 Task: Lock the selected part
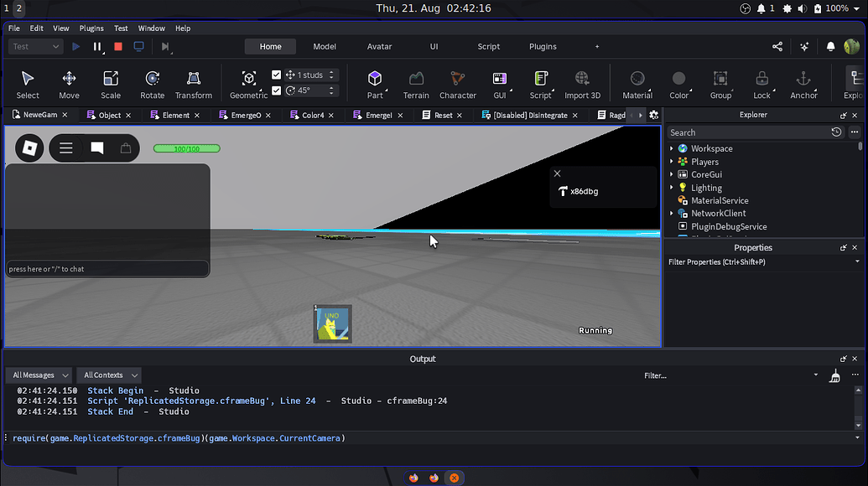[x=762, y=85]
